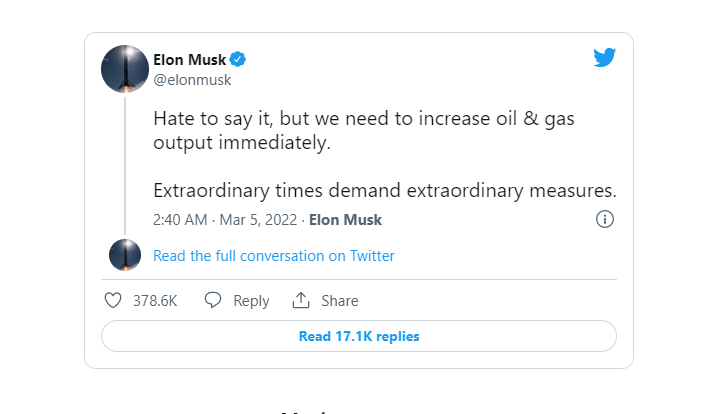Open the Elon Musk display name
This screenshot has width=724, height=414.
pyautogui.click(x=190, y=58)
